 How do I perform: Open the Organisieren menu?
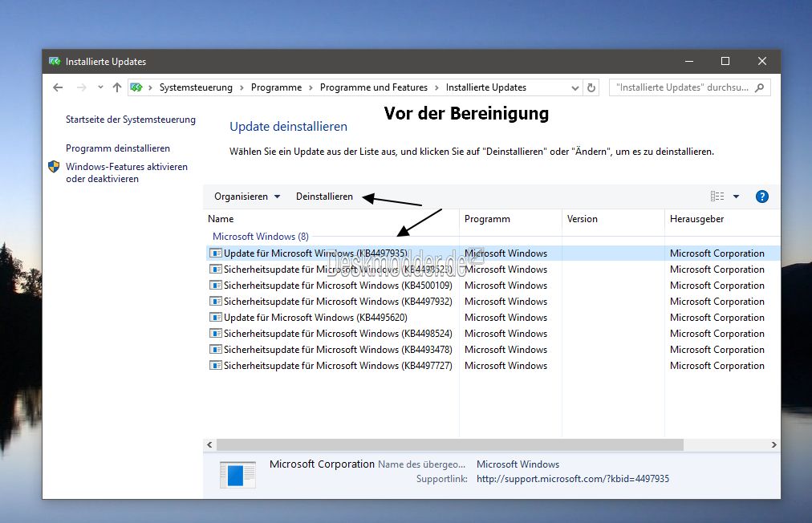point(247,197)
